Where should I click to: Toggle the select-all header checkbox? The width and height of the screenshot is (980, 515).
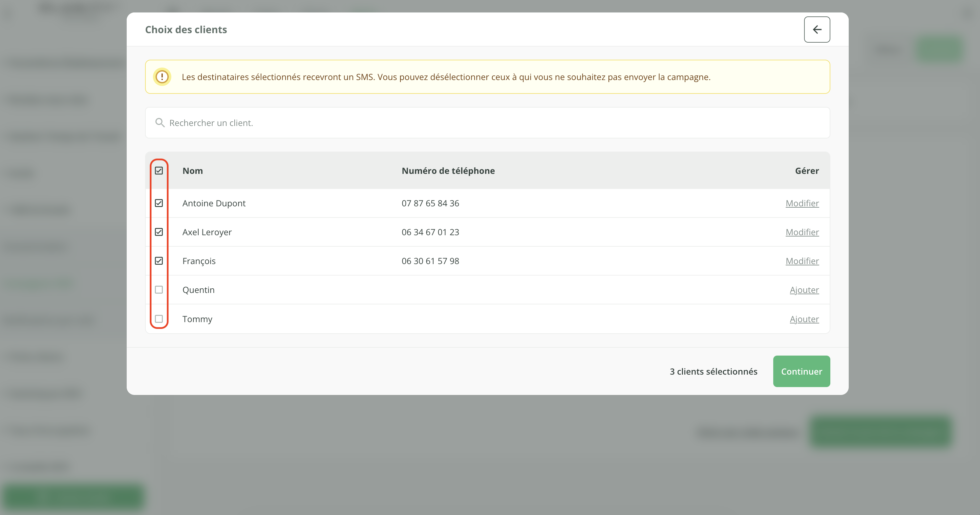tap(159, 171)
